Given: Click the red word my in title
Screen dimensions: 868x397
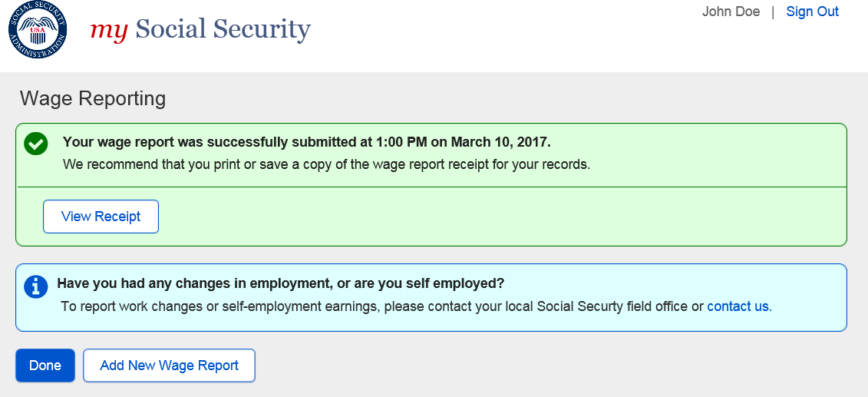Looking at the screenshot, I should pyautogui.click(x=108, y=30).
